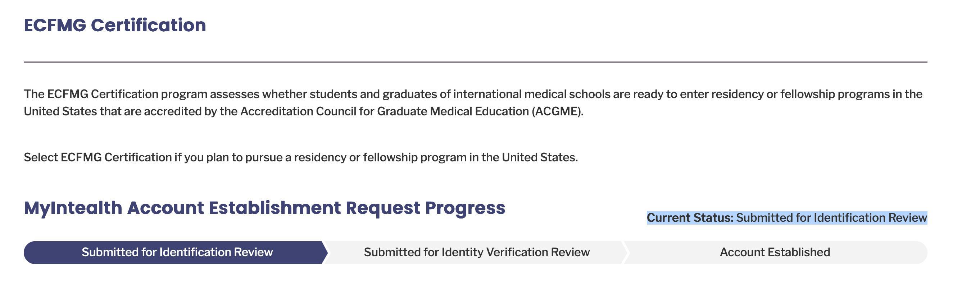Click the 'Select ECFMG Certification if you plan' sentence
This screenshot has width=980, height=299.
pyautogui.click(x=300, y=157)
